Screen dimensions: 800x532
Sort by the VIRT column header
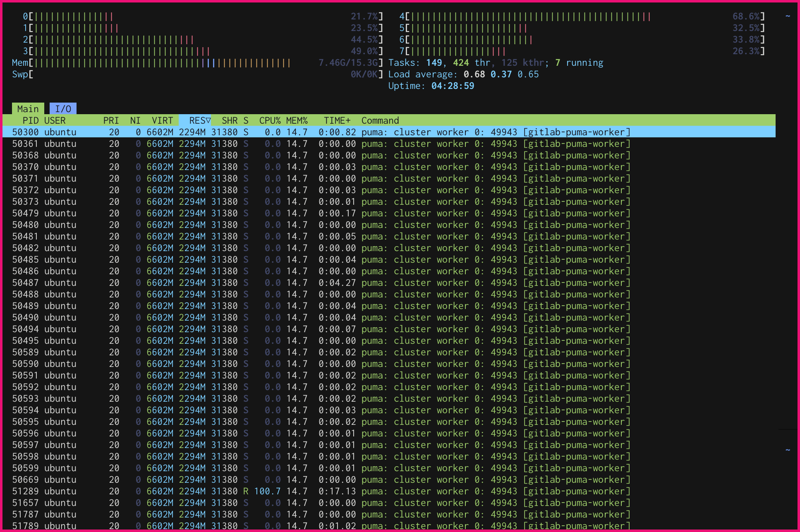162,120
